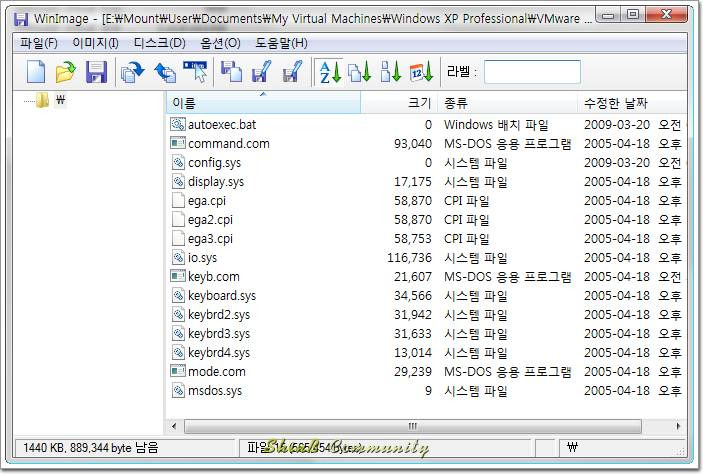
Task: Click the scroll left arrow
Action: pos(174,426)
